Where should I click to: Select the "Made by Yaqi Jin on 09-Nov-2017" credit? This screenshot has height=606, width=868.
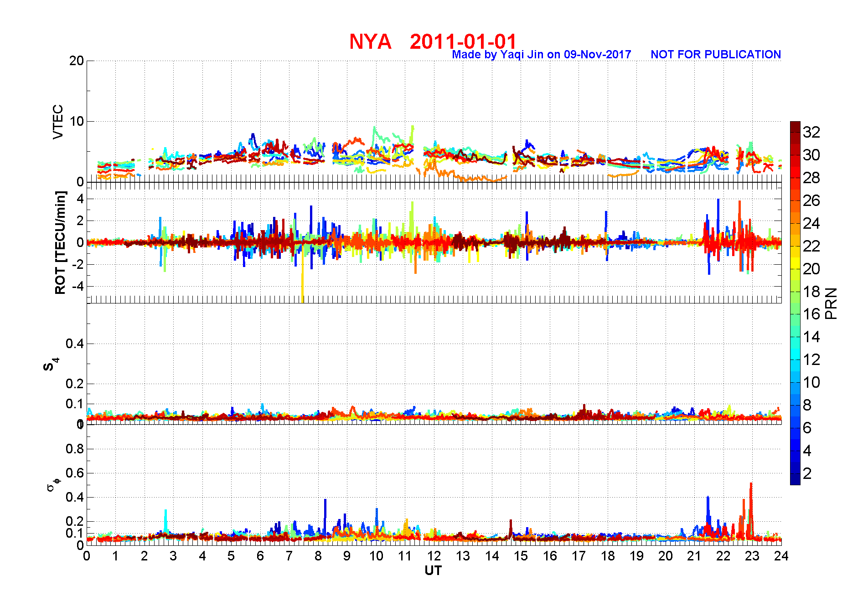click(x=542, y=55)
